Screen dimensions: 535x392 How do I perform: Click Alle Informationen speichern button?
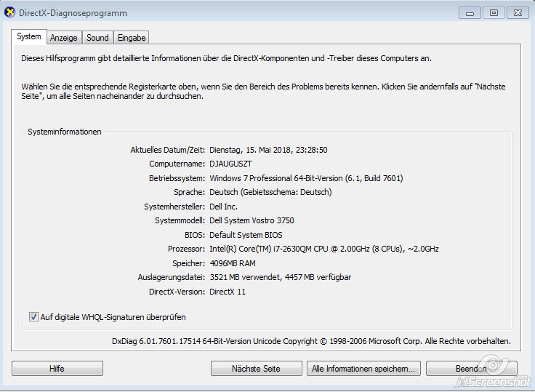(x=363, y=369)
